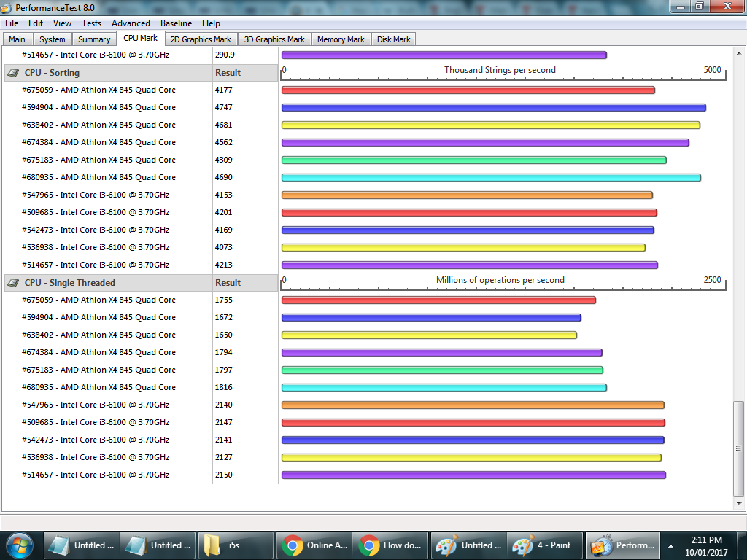Click Sorting result value 4747

[223, 108]
